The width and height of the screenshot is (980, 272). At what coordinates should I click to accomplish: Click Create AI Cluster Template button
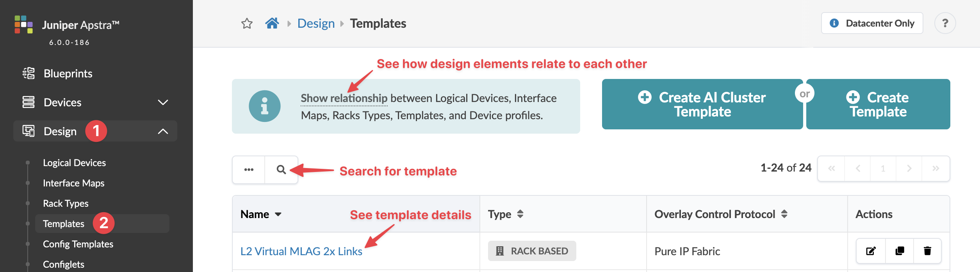[x=702, y=104]
